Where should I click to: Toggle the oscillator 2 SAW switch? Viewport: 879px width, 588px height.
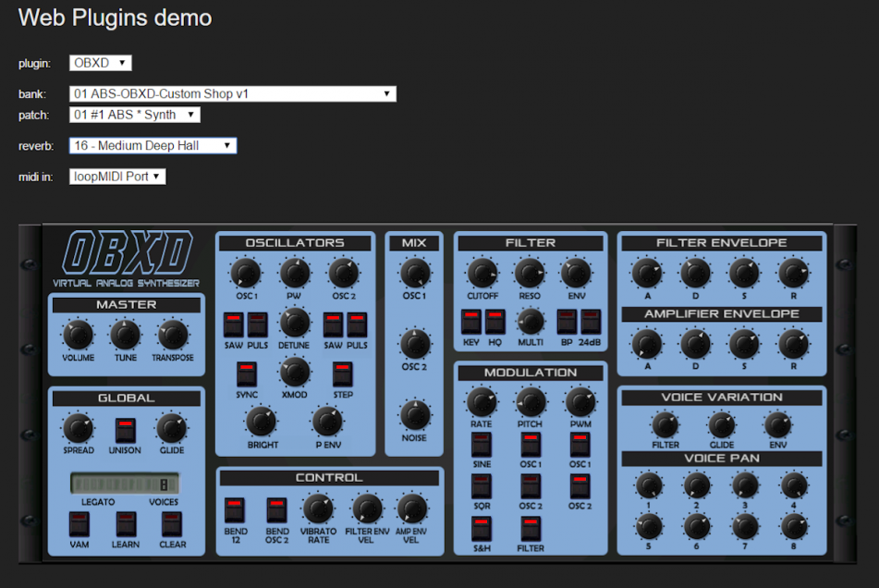coord(333,325)
